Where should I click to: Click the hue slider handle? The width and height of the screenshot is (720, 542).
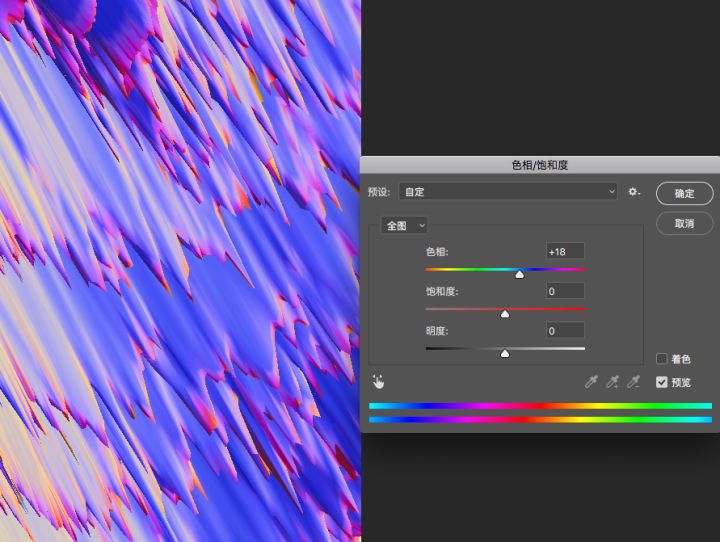pyautogui.click(x=519, y=274)
